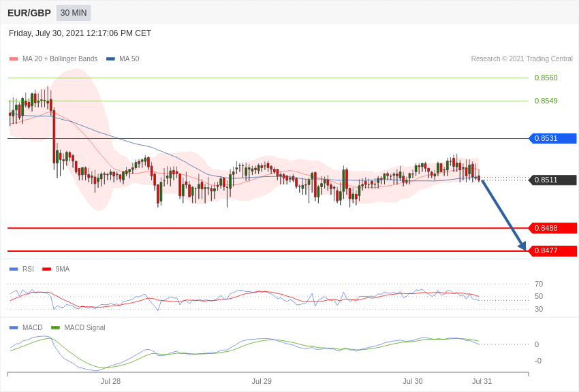
Task: Toggle the MACD Signal legend label
Action: [84, 327]
